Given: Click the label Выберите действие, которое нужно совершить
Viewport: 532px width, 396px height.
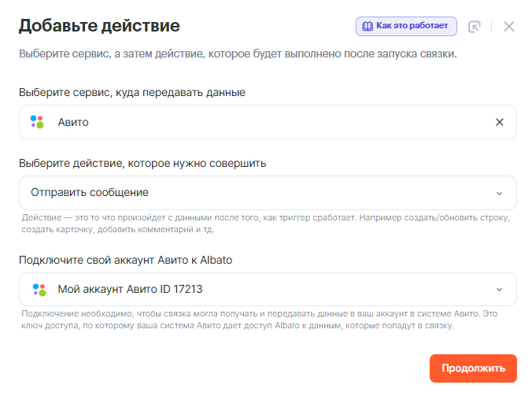Looking at the screenshot, I should point(142,163).
